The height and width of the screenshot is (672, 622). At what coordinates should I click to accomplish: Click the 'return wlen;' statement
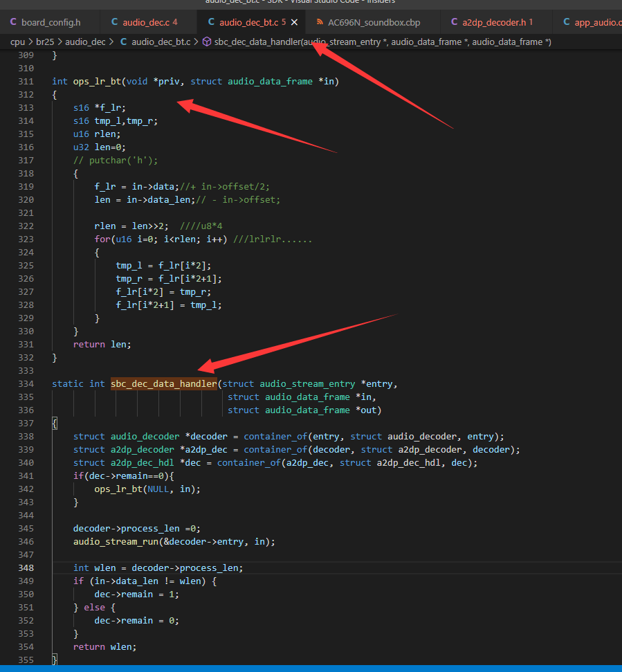(x=104, y=646)
